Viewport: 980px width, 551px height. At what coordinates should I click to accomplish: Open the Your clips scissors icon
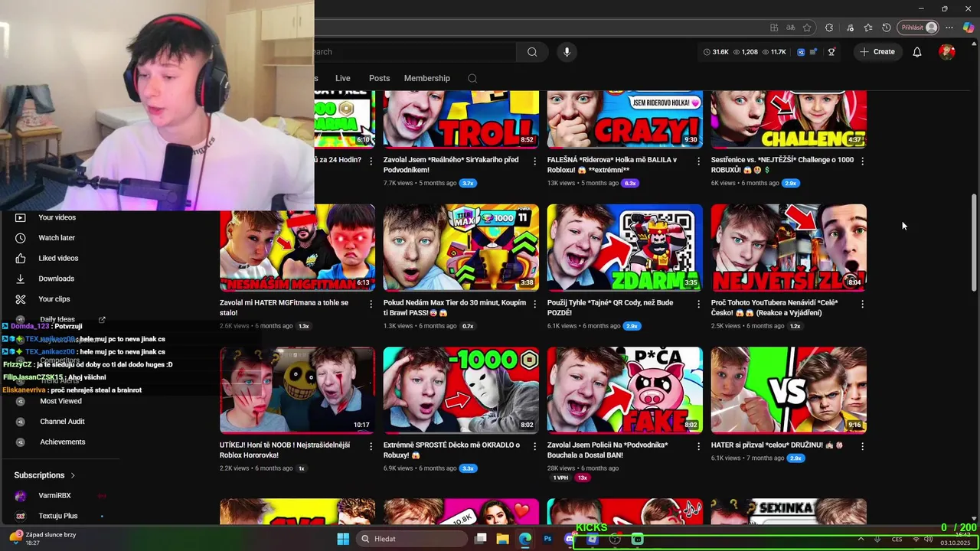coord(21,299)
